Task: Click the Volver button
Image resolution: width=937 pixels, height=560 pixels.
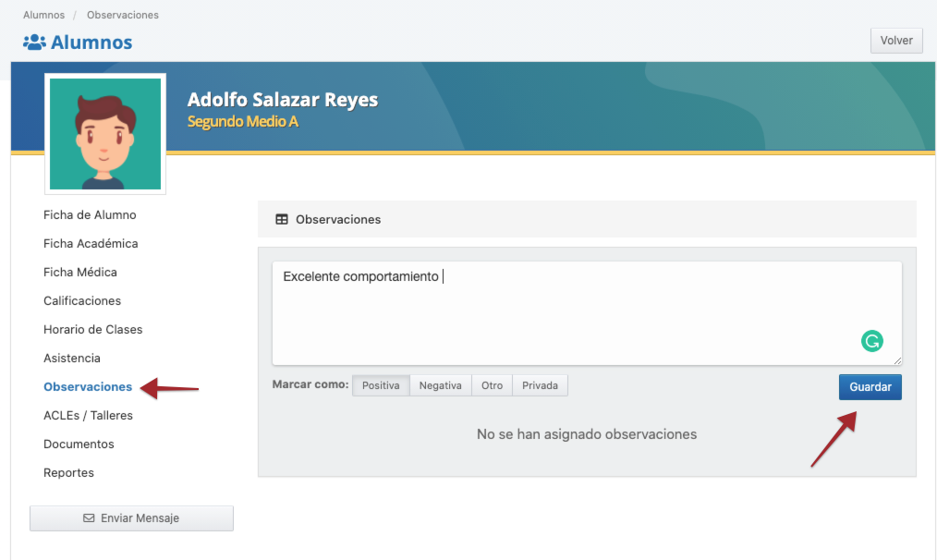Action: point(894,40)
